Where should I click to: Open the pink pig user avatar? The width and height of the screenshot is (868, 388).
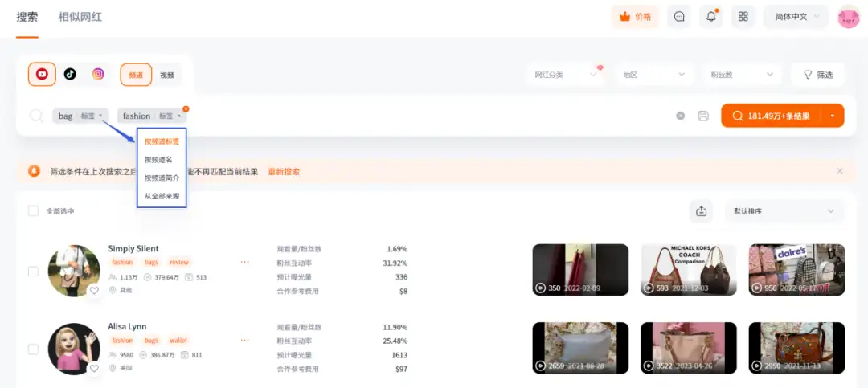click(x=848, y=17)
